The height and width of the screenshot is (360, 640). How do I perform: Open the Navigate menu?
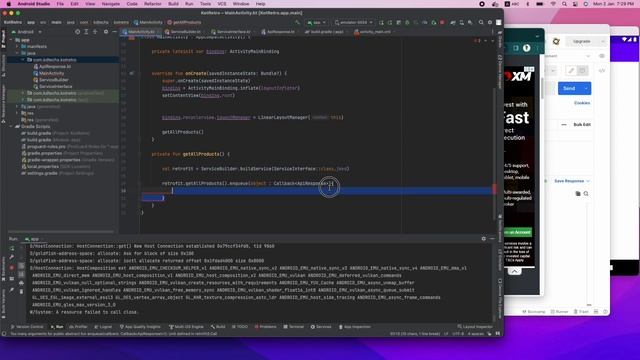click(111, 4)
